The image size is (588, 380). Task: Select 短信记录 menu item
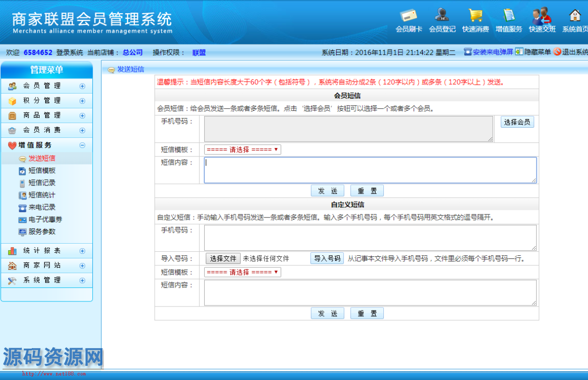(42, 183)
